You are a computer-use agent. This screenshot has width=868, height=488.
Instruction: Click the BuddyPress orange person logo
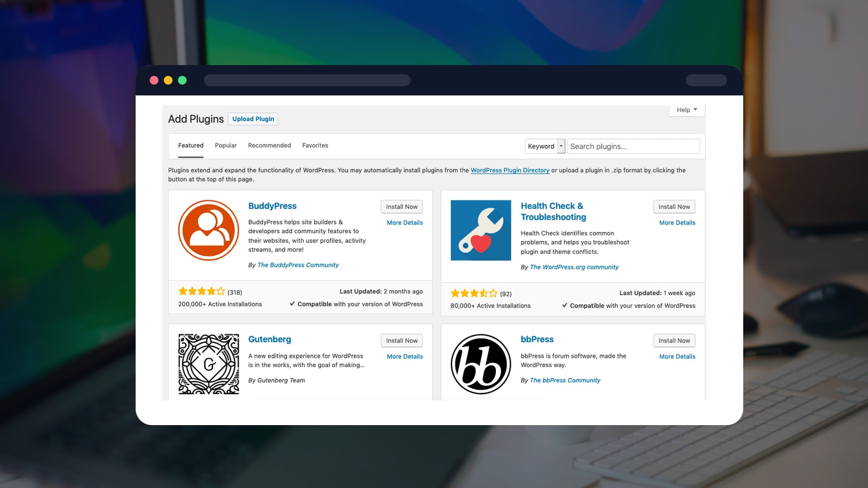click(x=208, y=230)
